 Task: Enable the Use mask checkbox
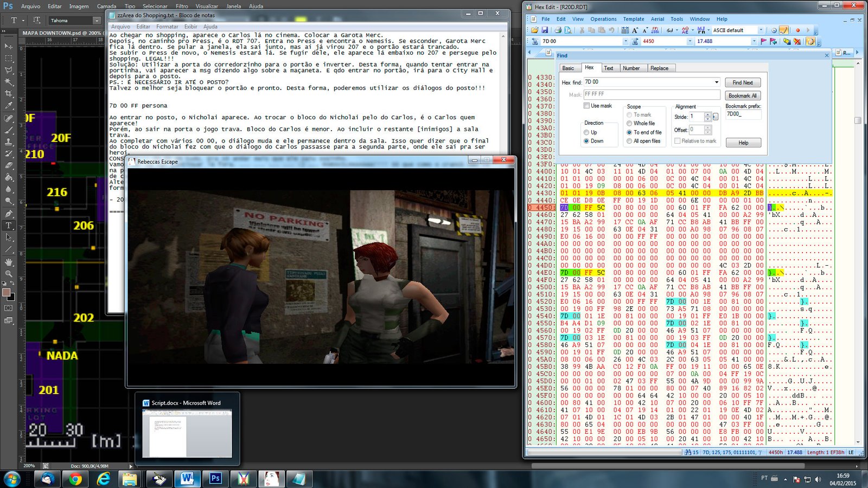coord(586,106)
